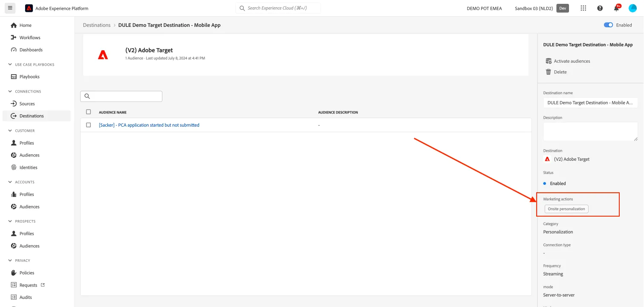Click the Description text area

(x=590, y=131)
